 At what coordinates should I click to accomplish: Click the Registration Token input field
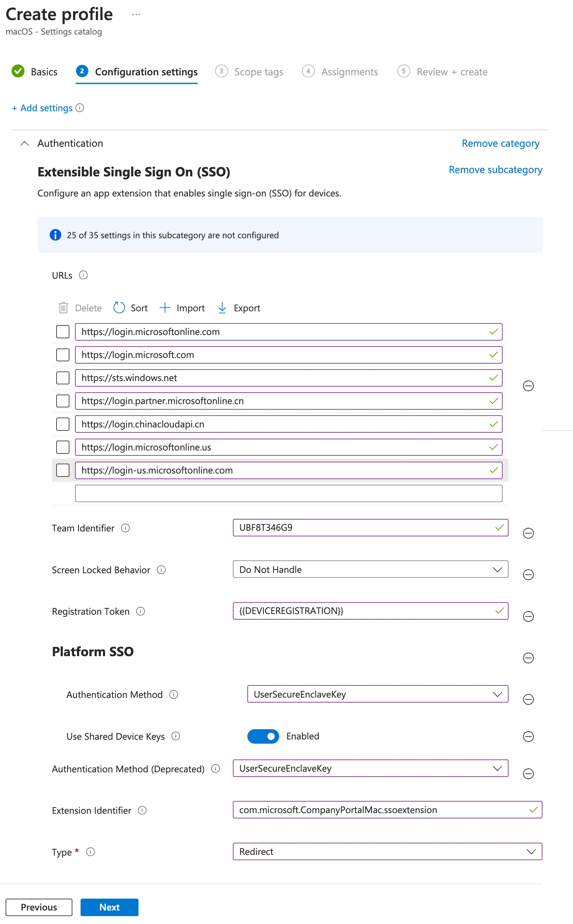point(370,611)
